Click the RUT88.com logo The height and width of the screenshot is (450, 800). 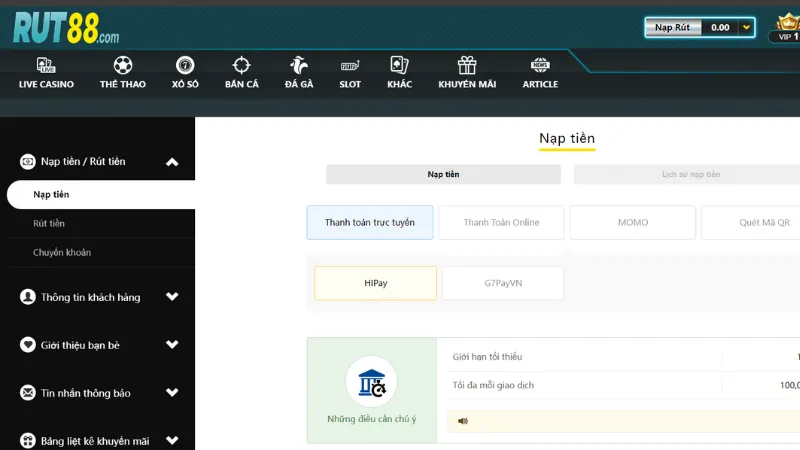click(x=66, y=28)
